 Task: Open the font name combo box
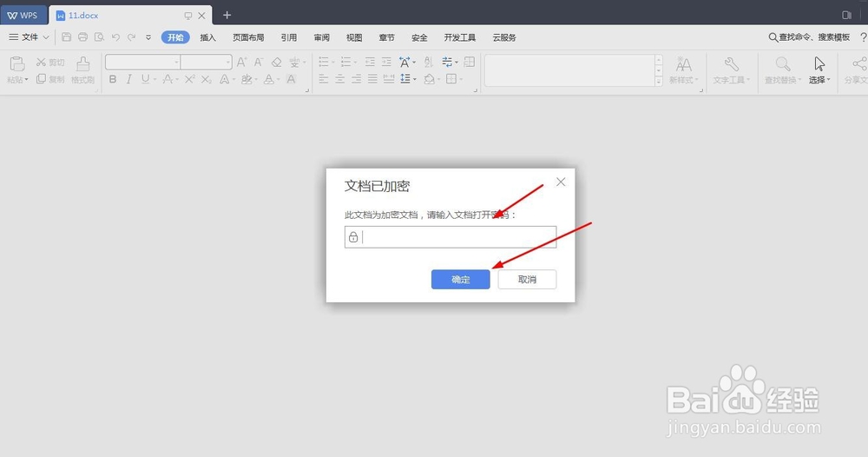click(143, 62)
